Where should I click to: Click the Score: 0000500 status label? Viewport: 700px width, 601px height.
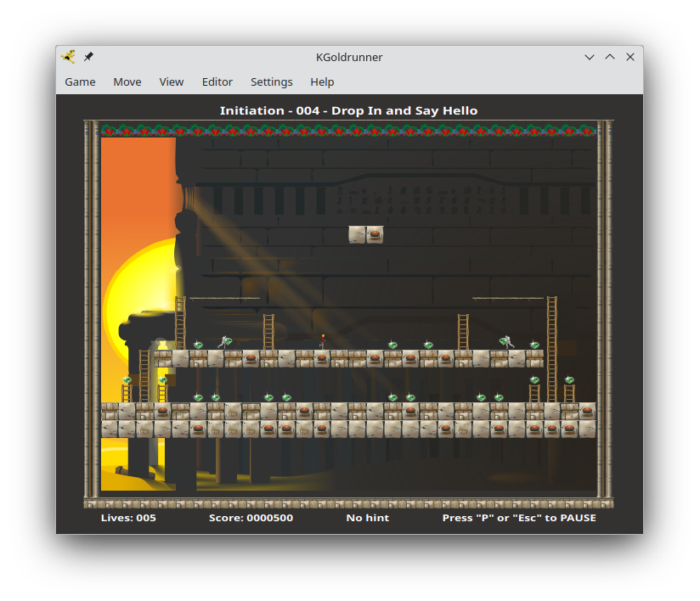coord(251,518)
